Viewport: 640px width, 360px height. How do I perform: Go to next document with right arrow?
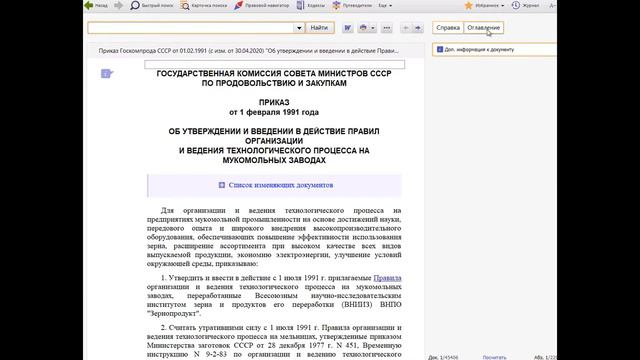pyautogui.click(x=418, y=28)
